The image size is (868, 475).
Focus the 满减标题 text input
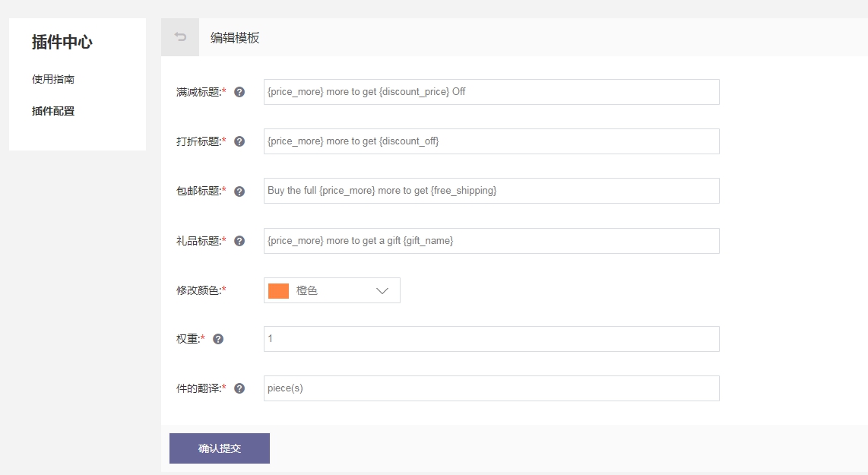pyautogui.click(x=491, y=92)
